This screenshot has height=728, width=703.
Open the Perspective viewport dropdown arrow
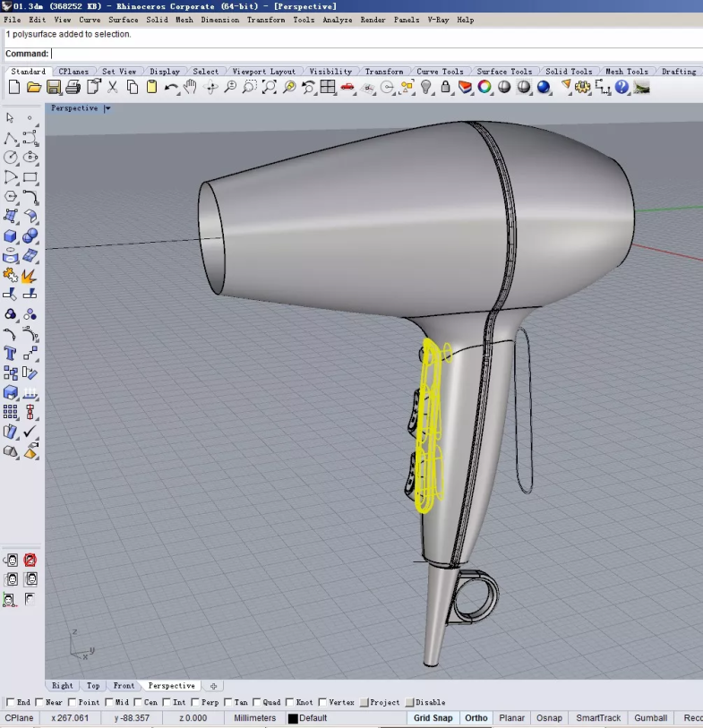point(107,108)
